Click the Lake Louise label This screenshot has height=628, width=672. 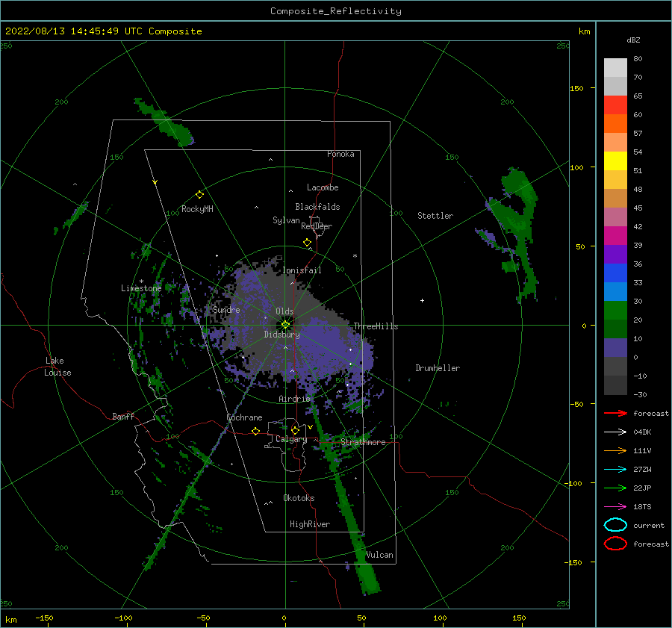[57, 367]
